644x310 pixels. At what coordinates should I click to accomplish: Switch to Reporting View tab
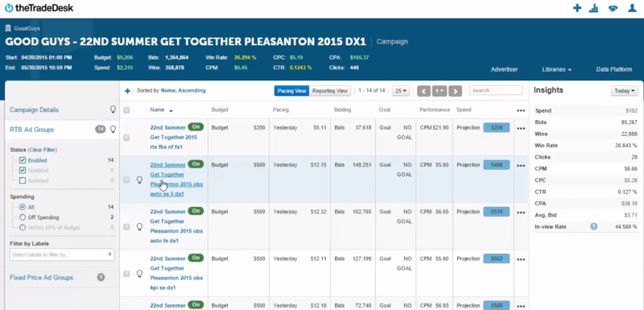point(330,91)
